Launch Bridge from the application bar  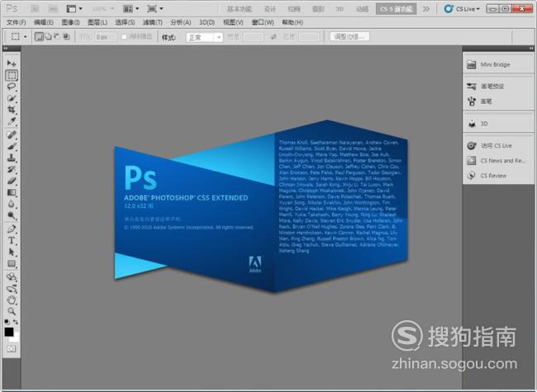[35, 9]
